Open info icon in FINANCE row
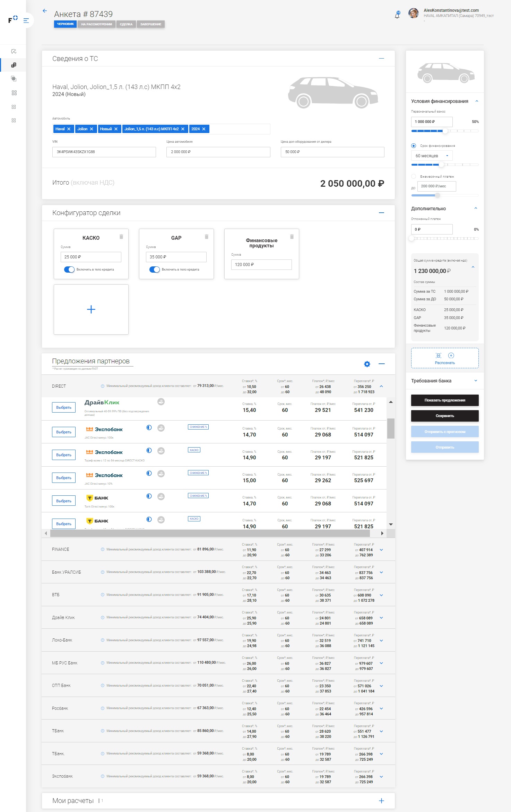This screenshot has height=812, width=511. pos(103,549)
